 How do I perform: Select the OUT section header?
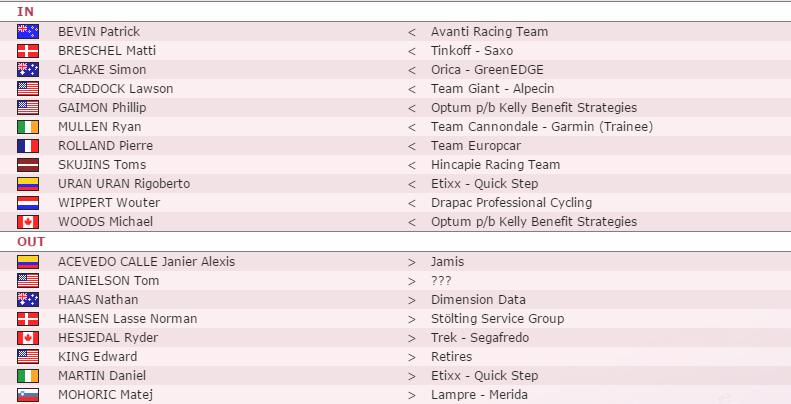click(31, 242)
